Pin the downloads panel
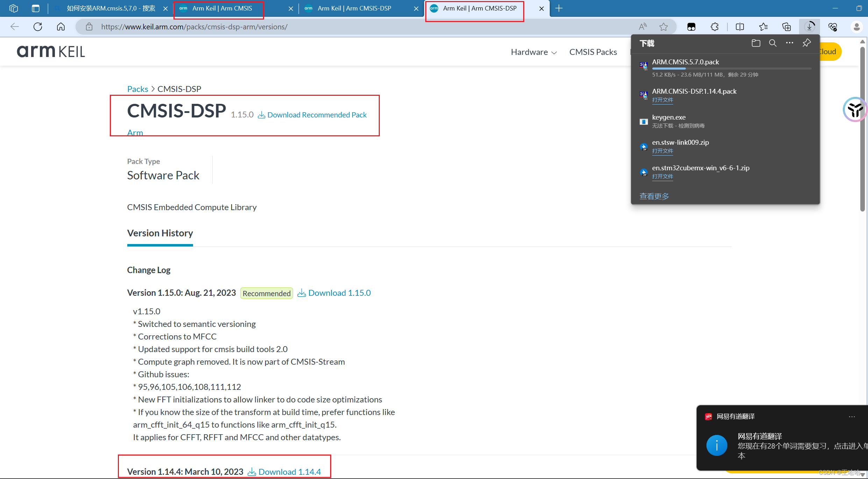The width and height of the screenshot is (868, 479). 806,43
